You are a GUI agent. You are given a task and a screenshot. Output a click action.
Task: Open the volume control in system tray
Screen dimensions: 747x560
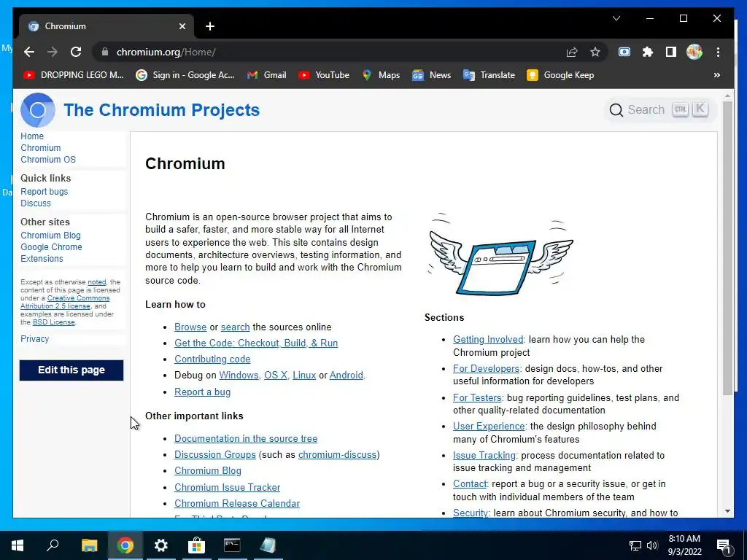(652, 545)
